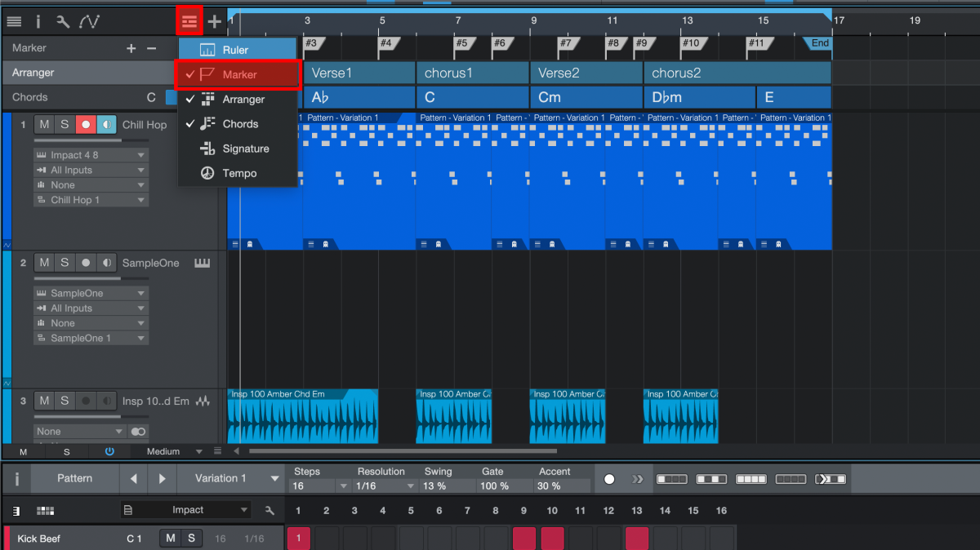980x550 pixels.
Task: Arm record on SampleOne track
Action: [x=86, y=263]
